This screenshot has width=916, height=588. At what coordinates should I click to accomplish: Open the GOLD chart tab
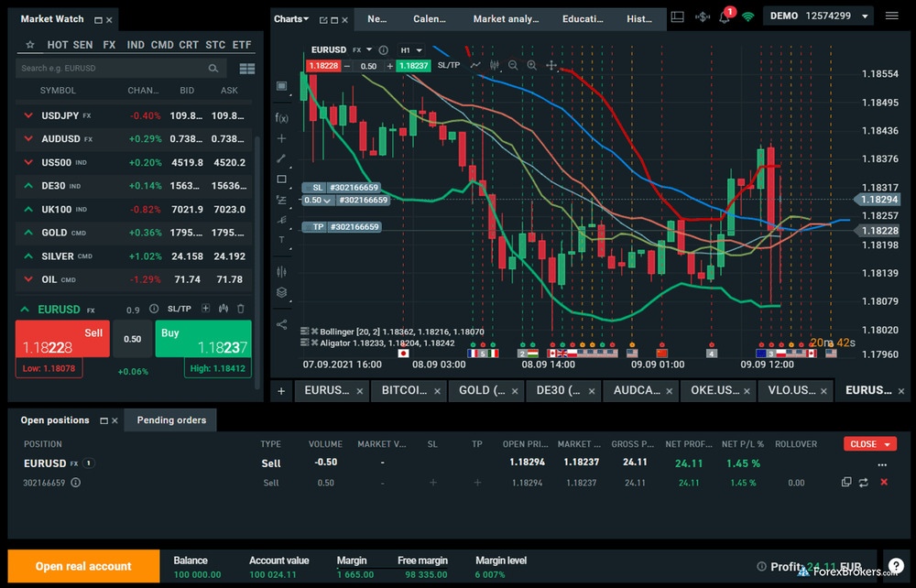click(x=483, y=390)
